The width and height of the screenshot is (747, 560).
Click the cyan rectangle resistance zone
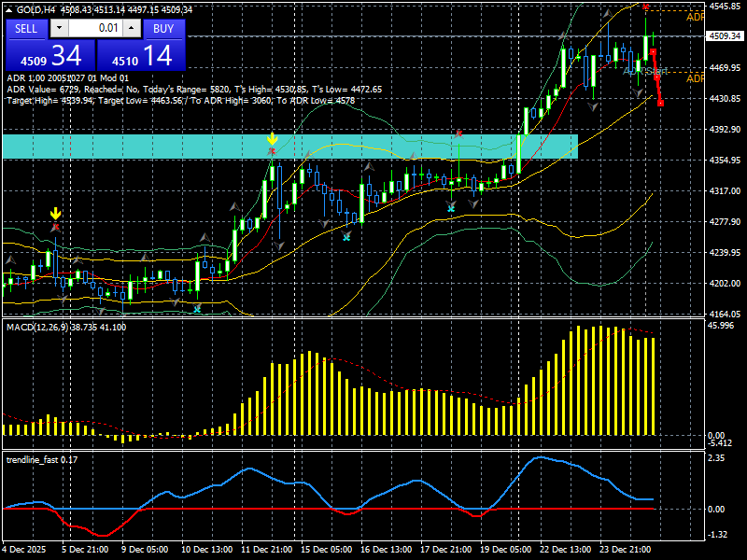click(290, 147)
